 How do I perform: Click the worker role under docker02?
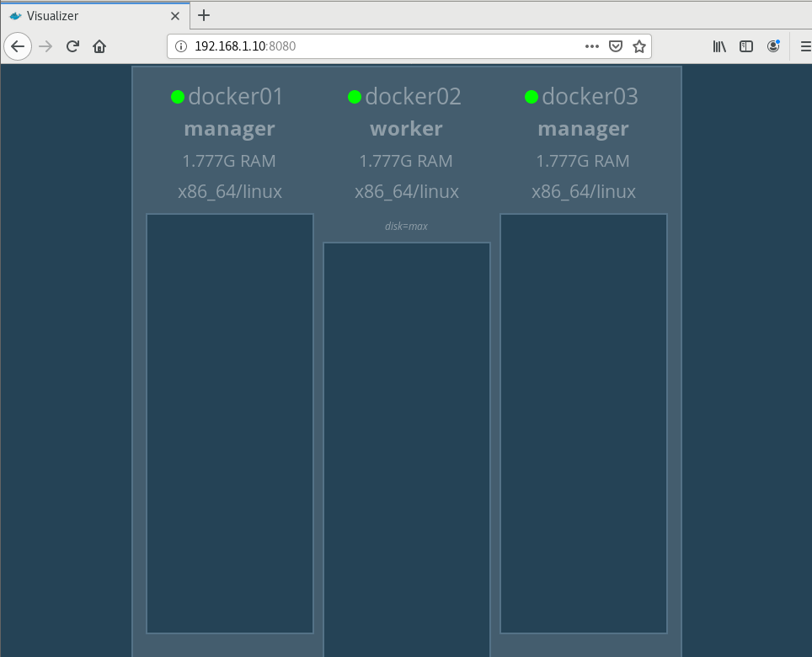click(x=406, y=129)
